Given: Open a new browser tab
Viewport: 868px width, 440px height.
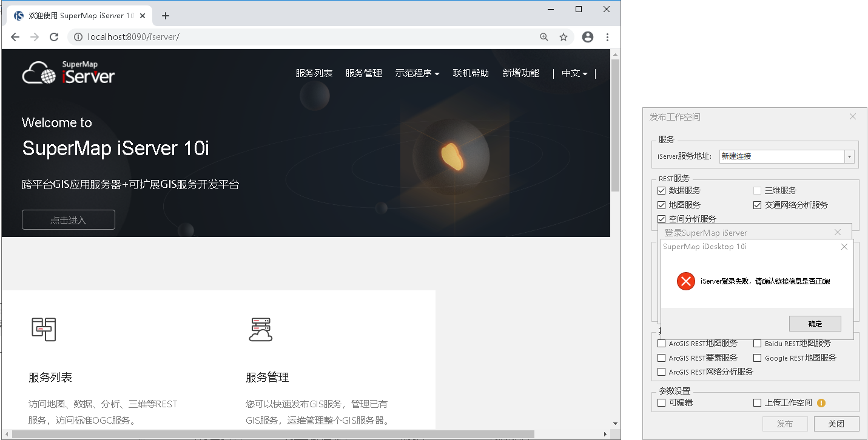Looking at the screenshot, I should 166,16.
